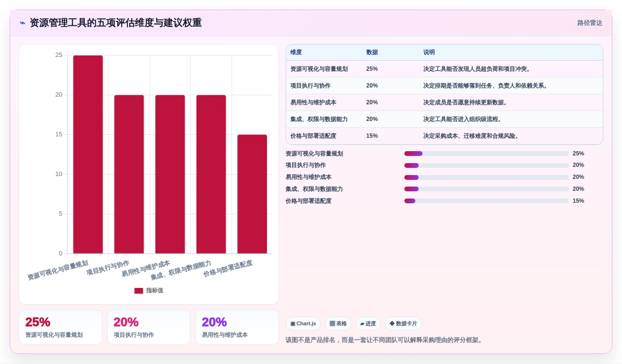Click the progress bar for 易用性与维护成本

click(x=487, y=177)
